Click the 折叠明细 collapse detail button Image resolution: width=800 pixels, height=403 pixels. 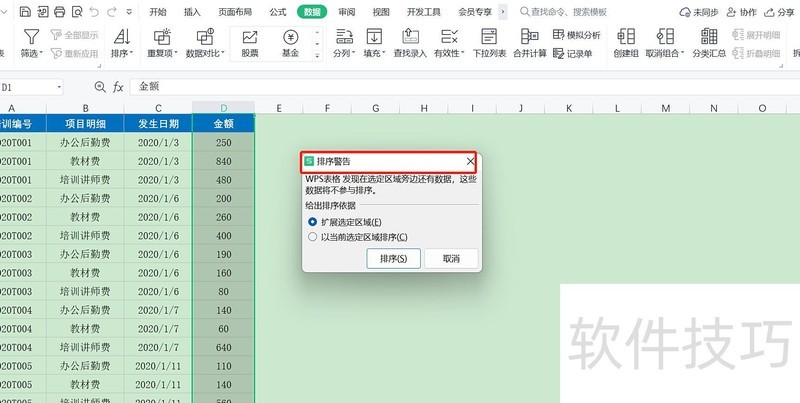[756, 53]
